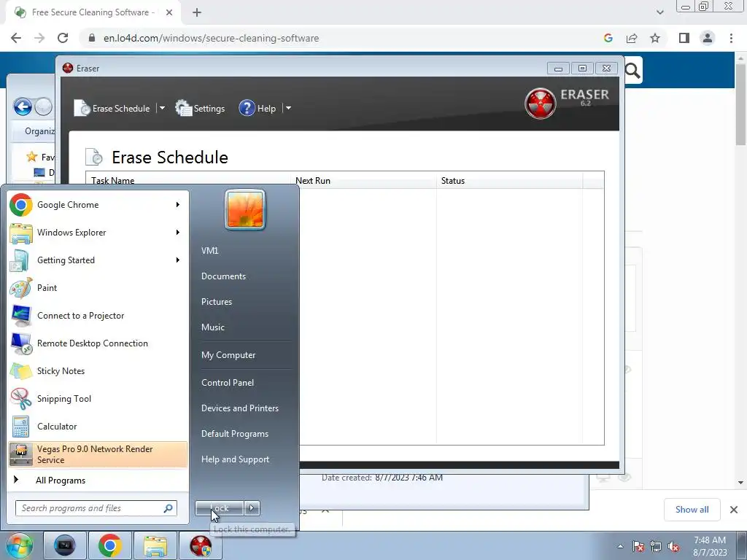Expand All Programs list
This screenshot has height=560, width=747.
[x=98, y=480]
